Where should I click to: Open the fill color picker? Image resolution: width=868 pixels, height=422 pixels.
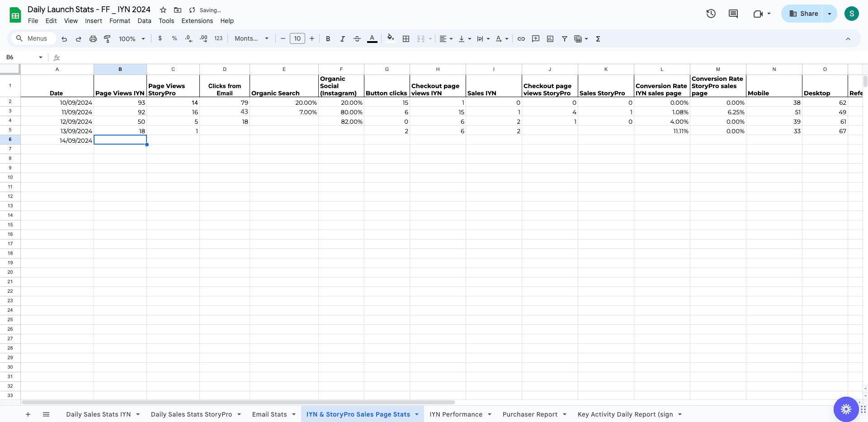(391, 39)
